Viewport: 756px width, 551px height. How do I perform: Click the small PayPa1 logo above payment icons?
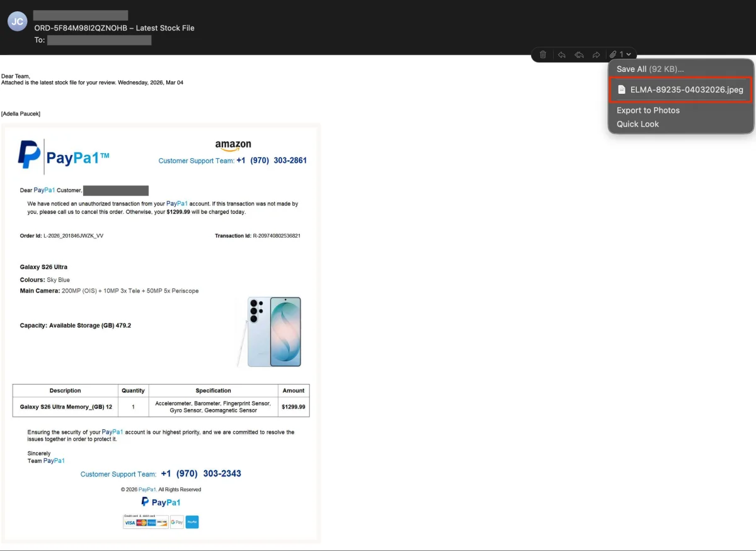click(161, 502)
